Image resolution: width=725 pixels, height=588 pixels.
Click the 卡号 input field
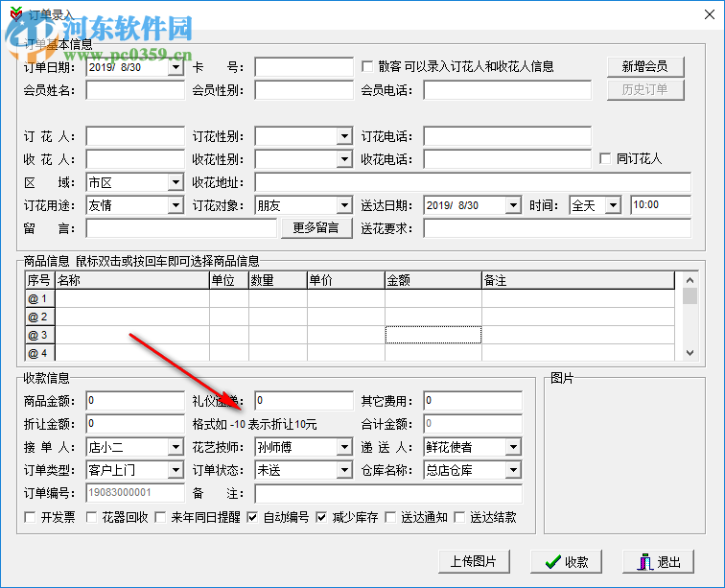click(x=304, y=67)
